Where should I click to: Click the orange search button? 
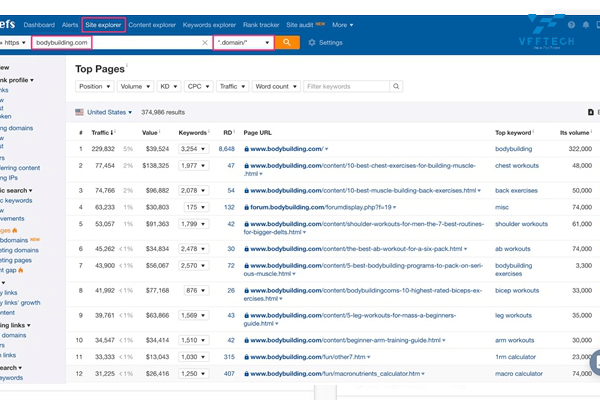point(287,42)
